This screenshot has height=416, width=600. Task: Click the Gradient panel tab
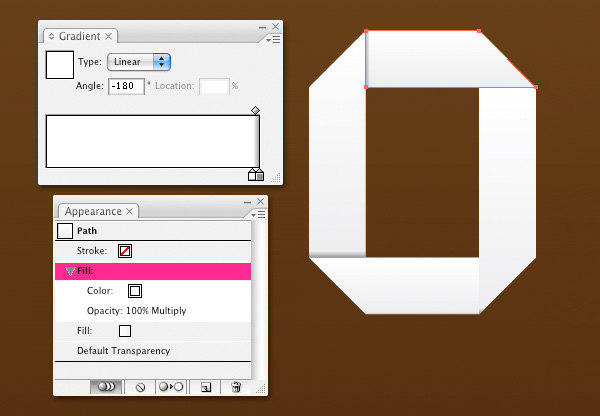tap(80, 36)
